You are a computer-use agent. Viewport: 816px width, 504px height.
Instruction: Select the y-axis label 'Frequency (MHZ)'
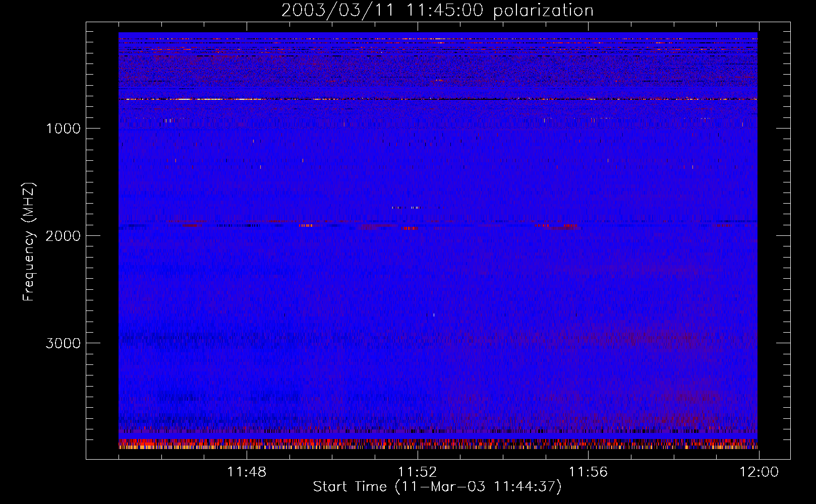tap(29, 242)
